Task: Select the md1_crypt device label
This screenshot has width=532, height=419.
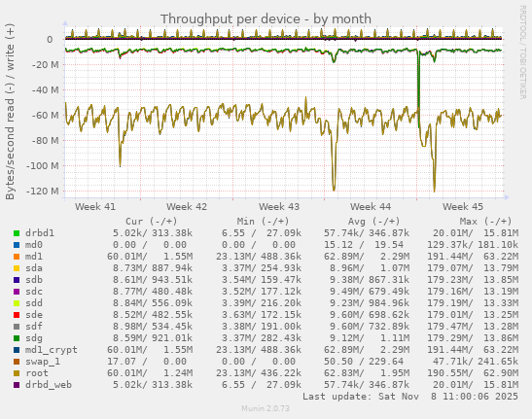Action: pos(52,350)
